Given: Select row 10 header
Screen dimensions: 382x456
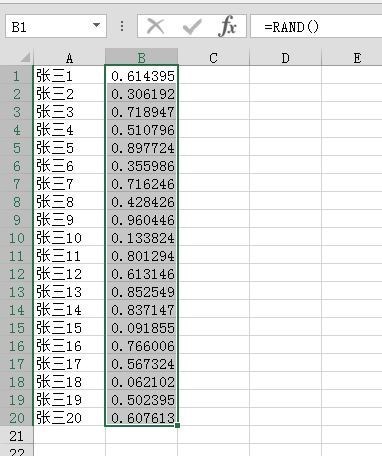Looking at the screenshot, I should click(x=17, y=238).
